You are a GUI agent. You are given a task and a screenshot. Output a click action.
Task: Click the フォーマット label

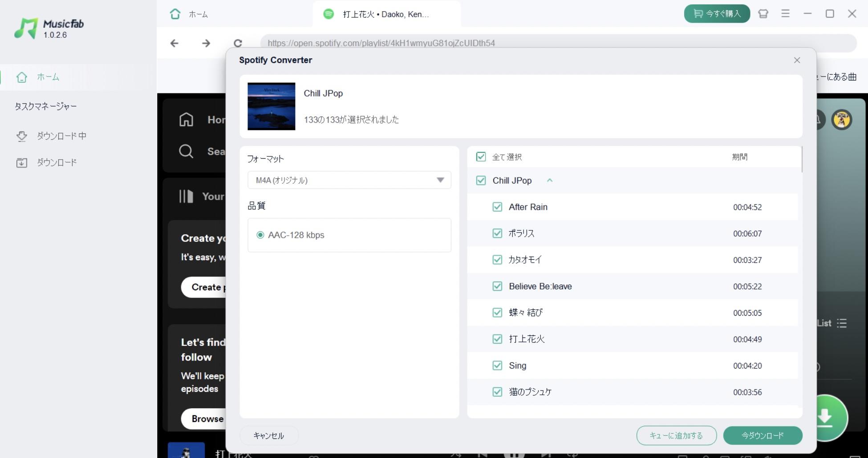[265, 159]
